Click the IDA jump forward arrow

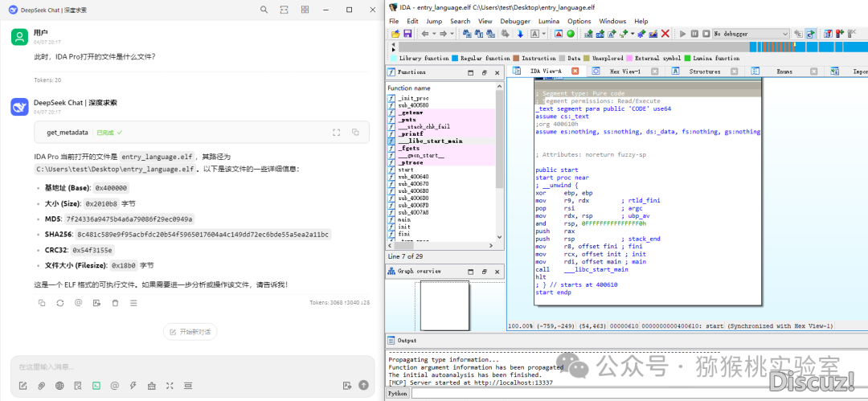[443, 34]
